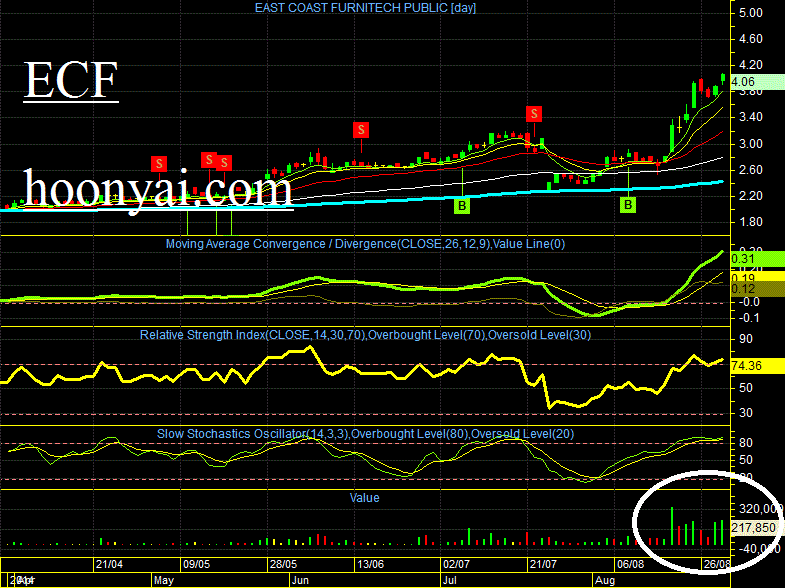Select the MACD indicator title label

365,244
